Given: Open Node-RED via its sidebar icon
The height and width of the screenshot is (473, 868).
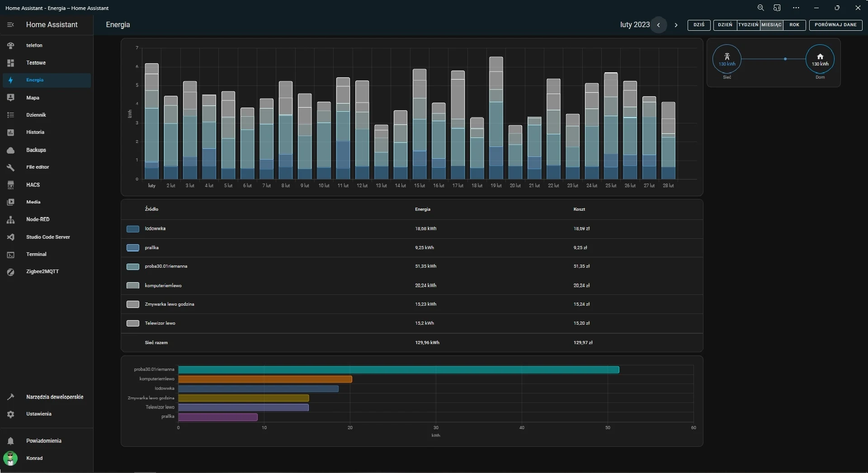Looking at the screenshot, I should 11,220.
